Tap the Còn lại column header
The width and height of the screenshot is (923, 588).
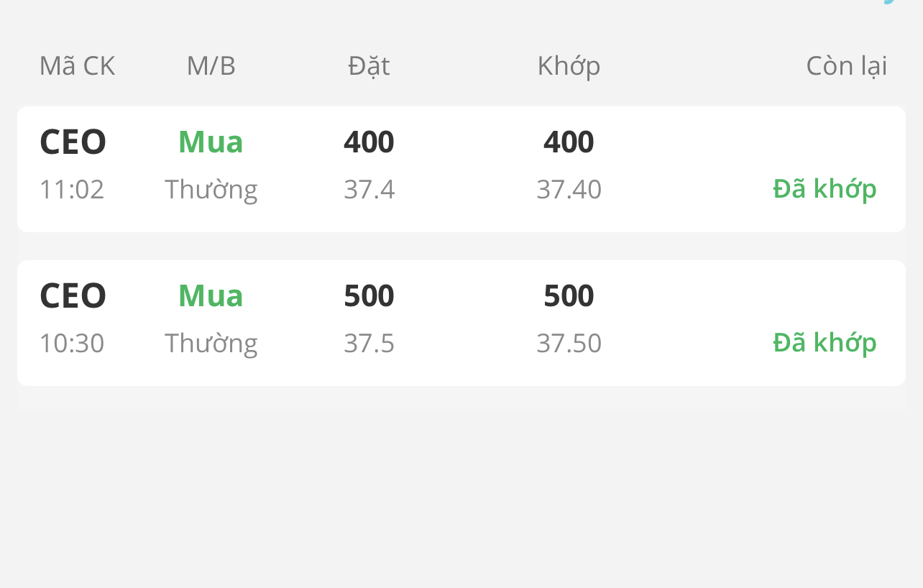pos(846,66)
